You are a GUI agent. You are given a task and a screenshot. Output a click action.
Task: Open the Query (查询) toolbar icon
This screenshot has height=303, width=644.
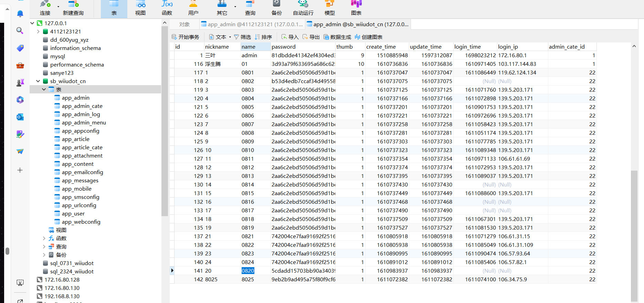[x=250, y=8]
